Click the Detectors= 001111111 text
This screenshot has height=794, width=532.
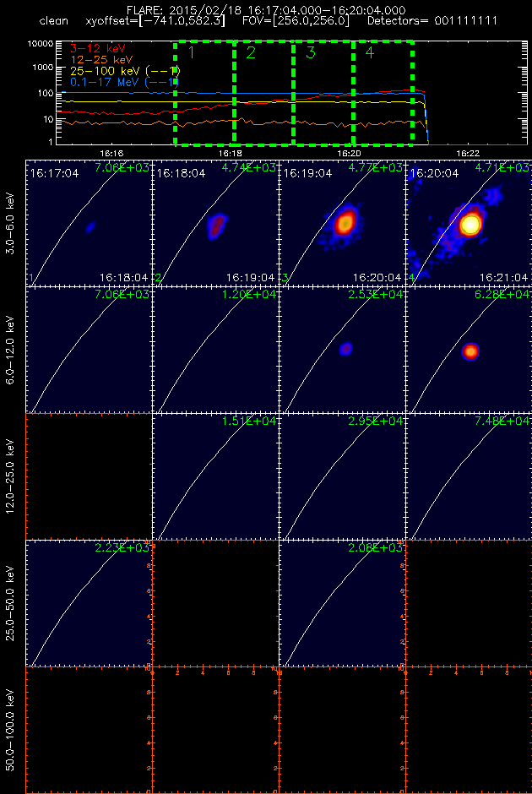click(x=432, y=22)
